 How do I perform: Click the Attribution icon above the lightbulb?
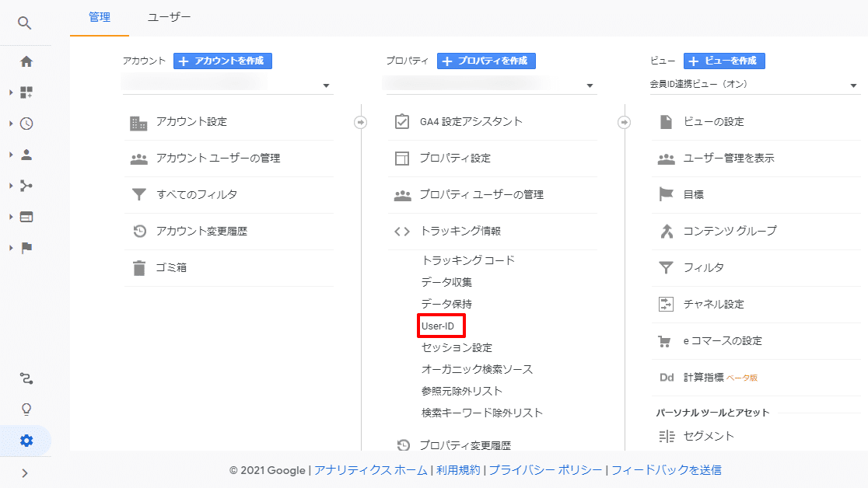(26, 378)
